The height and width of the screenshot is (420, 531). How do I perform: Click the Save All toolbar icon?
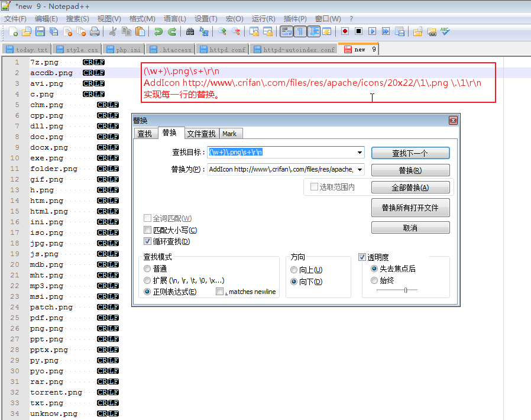pyautogui.click(x=53, y=33)
